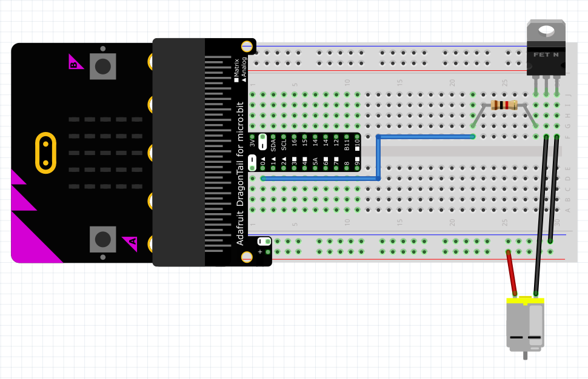
Task: Select the resistor on the breadboard
Action: (x=504, y=105)
